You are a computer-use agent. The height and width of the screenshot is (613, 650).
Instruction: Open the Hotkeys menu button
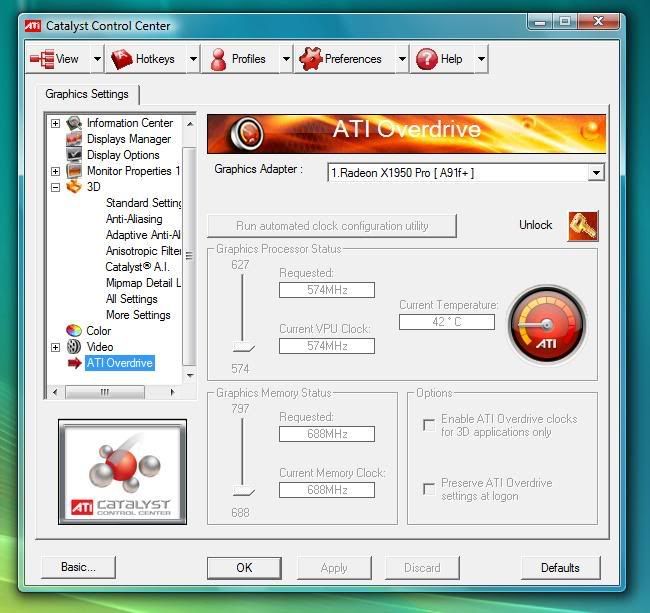click(146, 59)
